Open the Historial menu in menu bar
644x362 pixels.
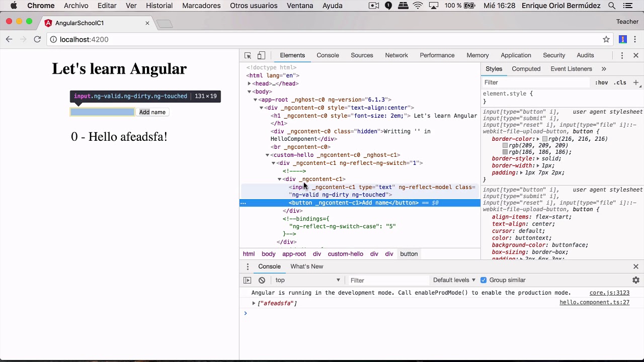coord(159,6)
